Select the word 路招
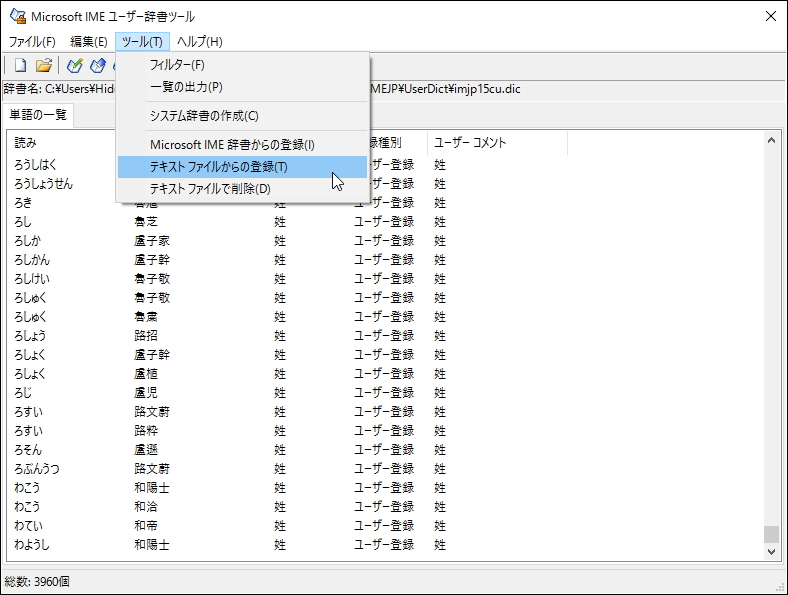 click(146, 336)
